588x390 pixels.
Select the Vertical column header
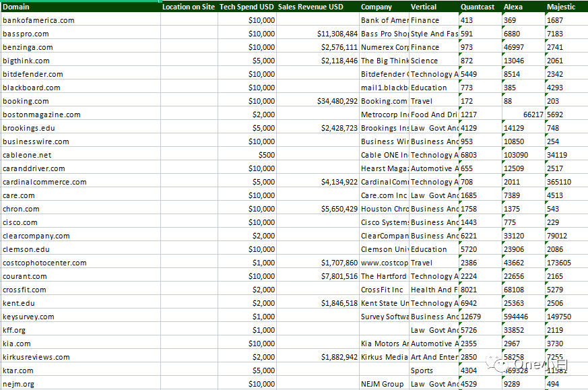424,7
